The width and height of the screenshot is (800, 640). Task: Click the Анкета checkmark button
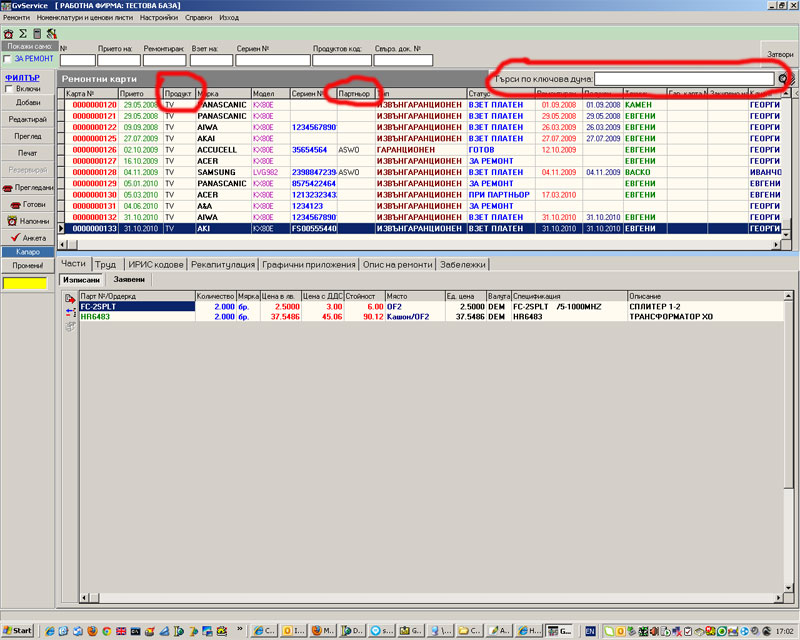(28, 238)
